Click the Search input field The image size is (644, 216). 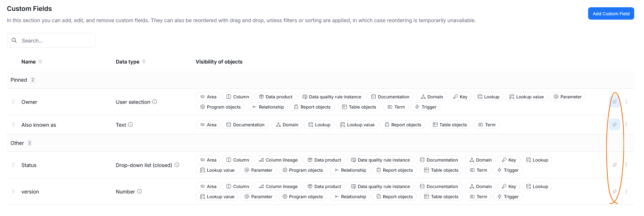click(x=51, y=40)
